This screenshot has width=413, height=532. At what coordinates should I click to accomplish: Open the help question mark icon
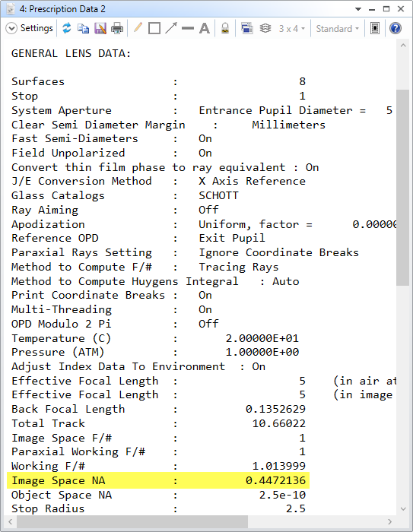point(396,28)
